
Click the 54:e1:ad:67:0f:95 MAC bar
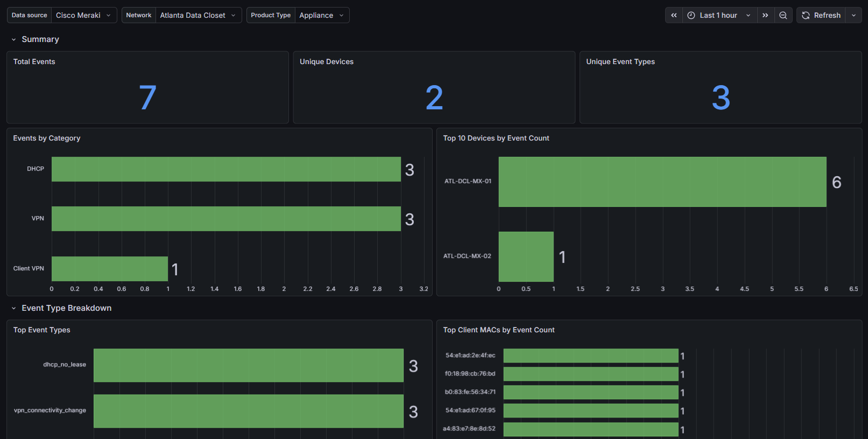point(591,410)
